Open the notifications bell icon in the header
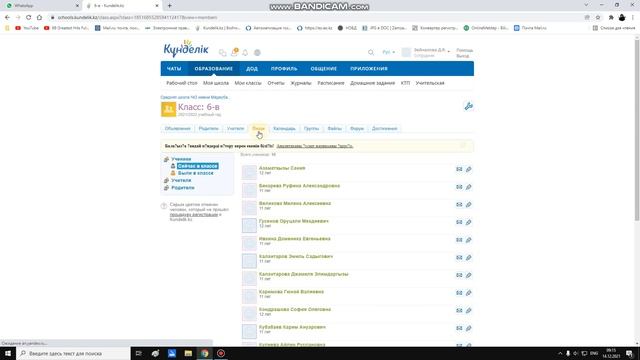640x360 pixels. [245, 53]
